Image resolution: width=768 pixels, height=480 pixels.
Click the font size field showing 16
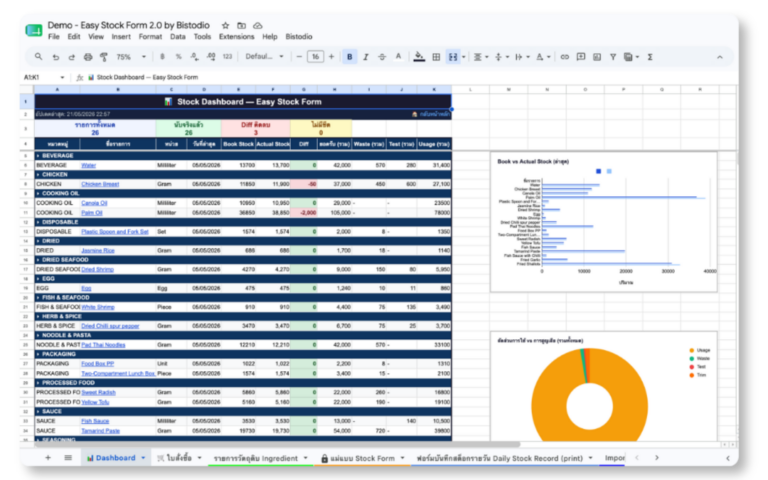tap(315, 57)
